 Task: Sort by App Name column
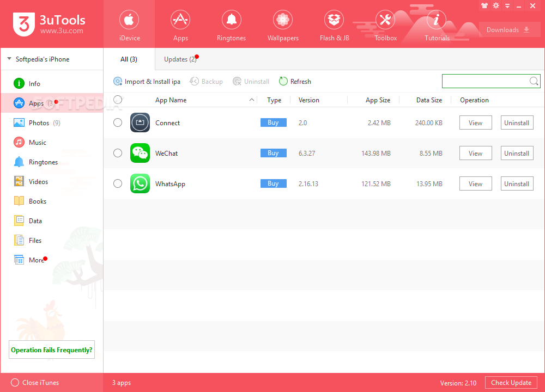point(171,100)
